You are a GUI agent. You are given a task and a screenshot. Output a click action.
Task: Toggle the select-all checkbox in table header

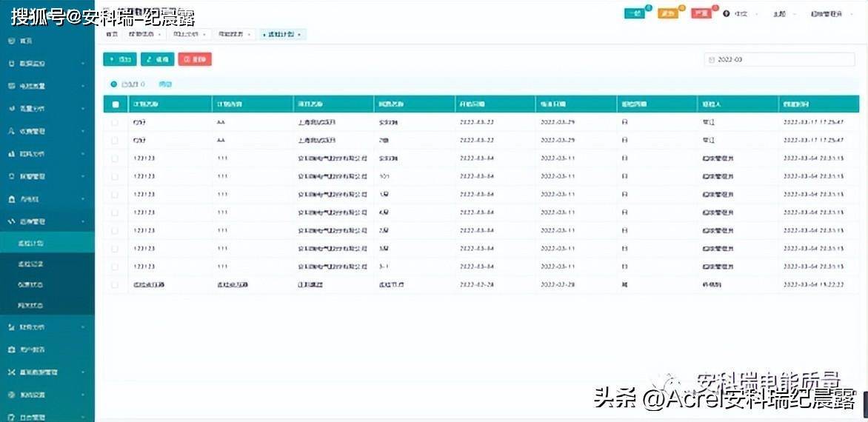(115, 104)
